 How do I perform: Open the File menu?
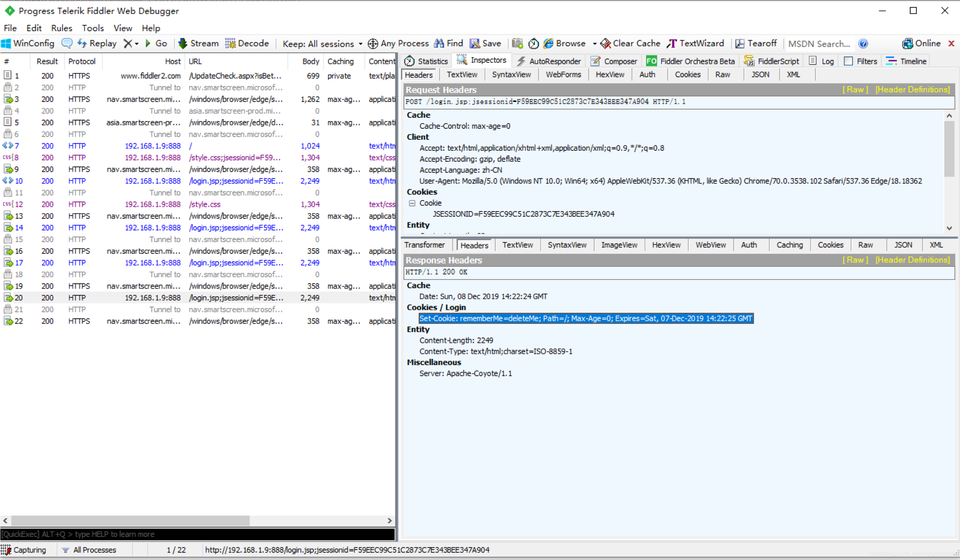pyautogui.click(x=10, y=28)
